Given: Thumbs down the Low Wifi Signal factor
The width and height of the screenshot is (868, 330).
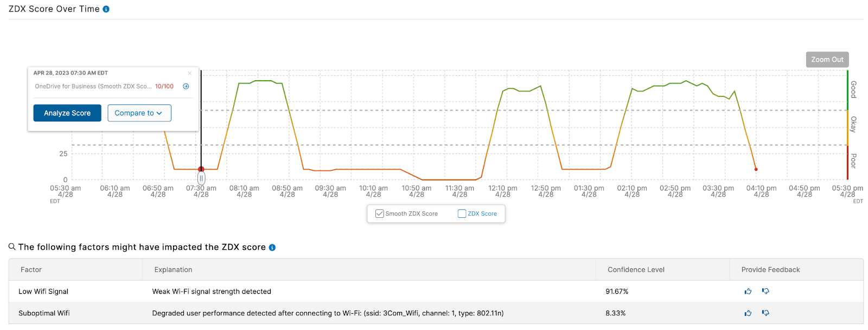Looking at the screenshot, I should (x=765, y=292).
